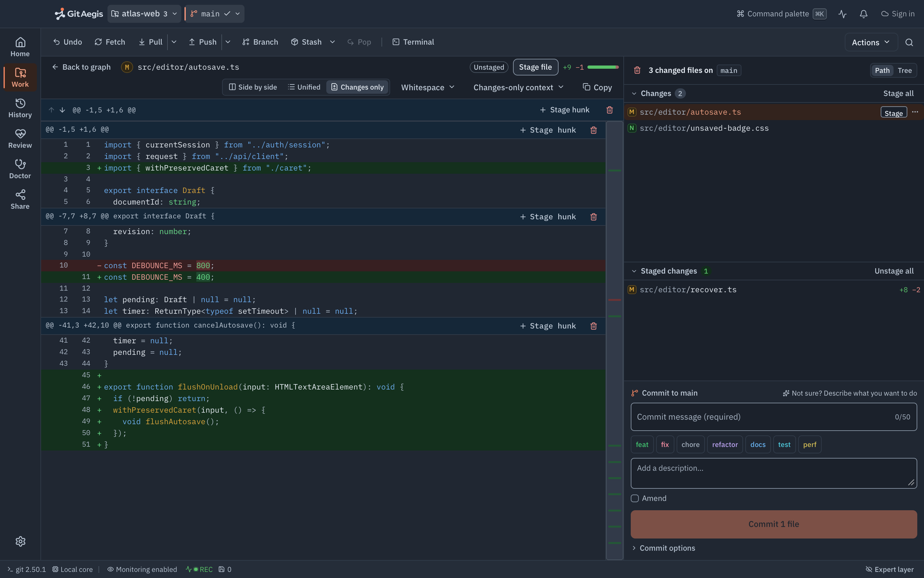Viewport: 924px width, 578px height.
Task: Click the diff minimap scrollbar
Action: click(615, 340)
